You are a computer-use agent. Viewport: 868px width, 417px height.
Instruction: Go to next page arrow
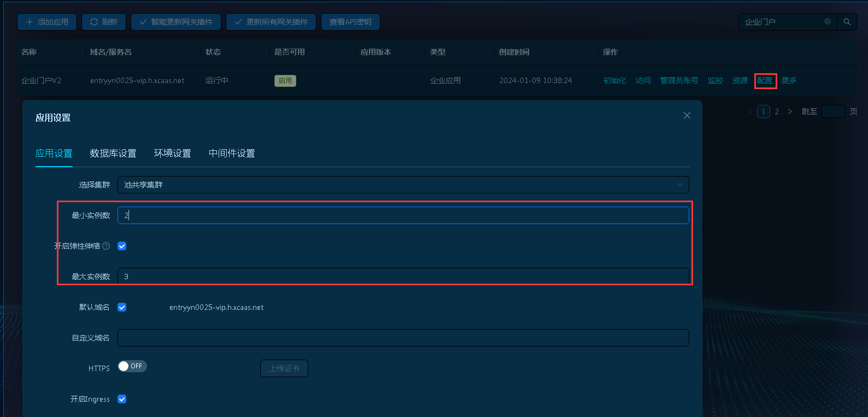tap(790, 111)
